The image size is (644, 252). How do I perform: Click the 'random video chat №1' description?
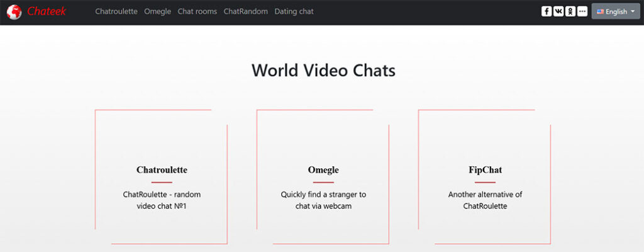pos(162,200)
